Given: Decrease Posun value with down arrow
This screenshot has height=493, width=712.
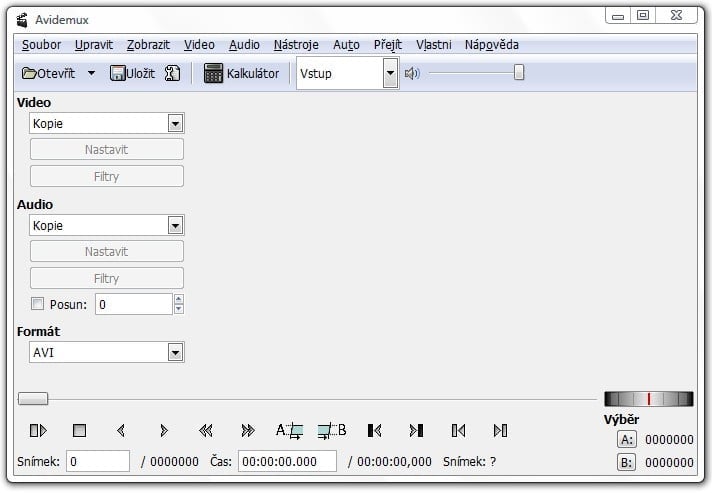Looking at the screenshot, I should pos(179,309).
